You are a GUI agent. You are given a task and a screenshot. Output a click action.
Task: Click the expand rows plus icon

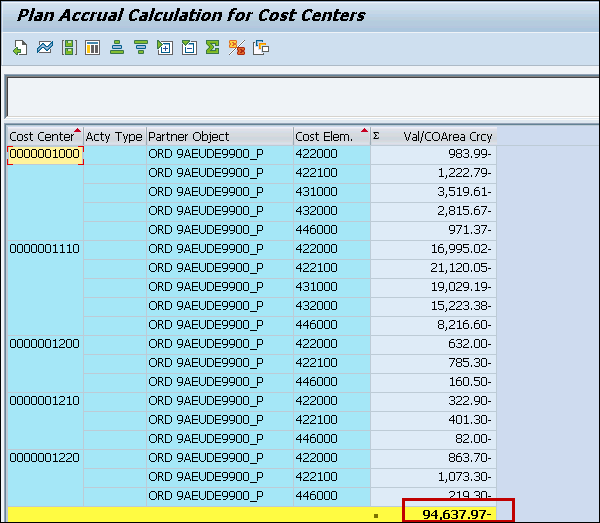[165, 47]
